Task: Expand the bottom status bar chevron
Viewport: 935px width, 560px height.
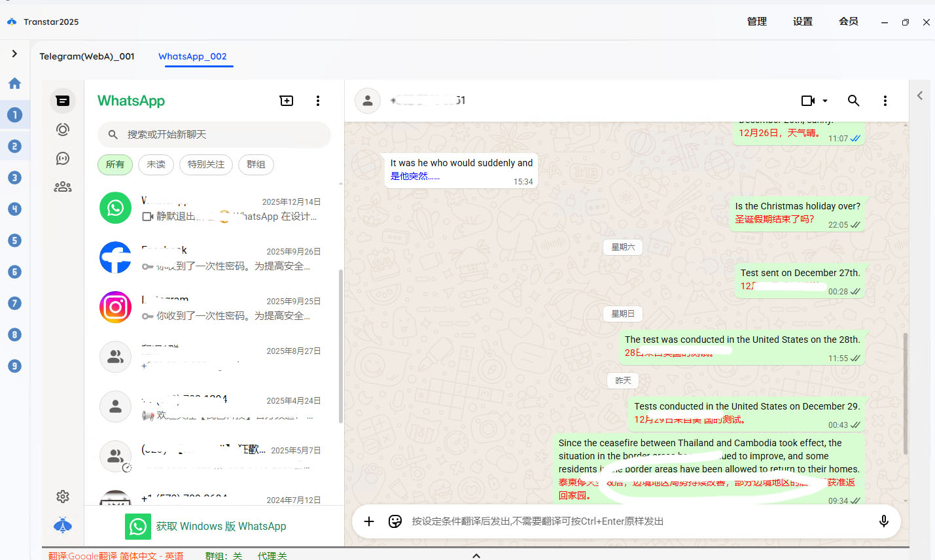Action: tap(476, 555)
